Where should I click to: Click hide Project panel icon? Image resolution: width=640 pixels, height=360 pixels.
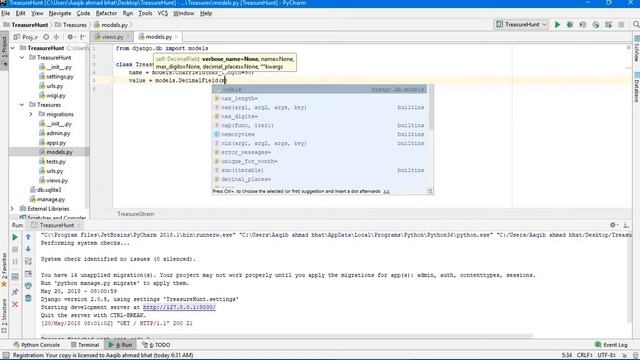point(83,37)
